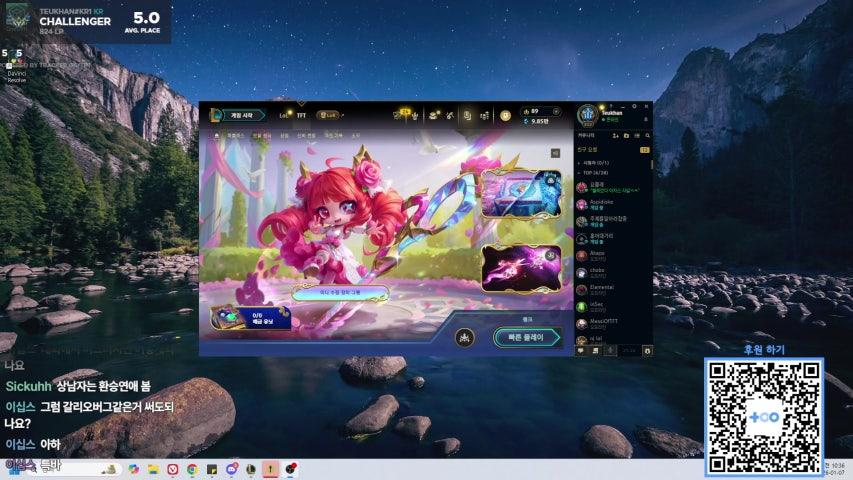The height and width of the screenshot is (480, 853).
Task: Click the 빠른 플레이 quick play button
Action: tap(526, 337)
